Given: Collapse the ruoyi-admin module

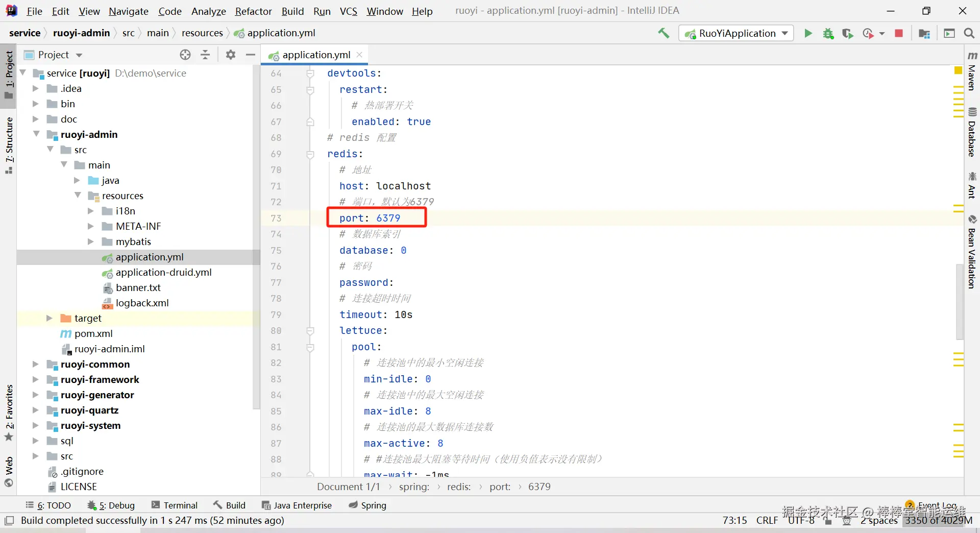Looking at the screenshot, I should tap(36, 134).
